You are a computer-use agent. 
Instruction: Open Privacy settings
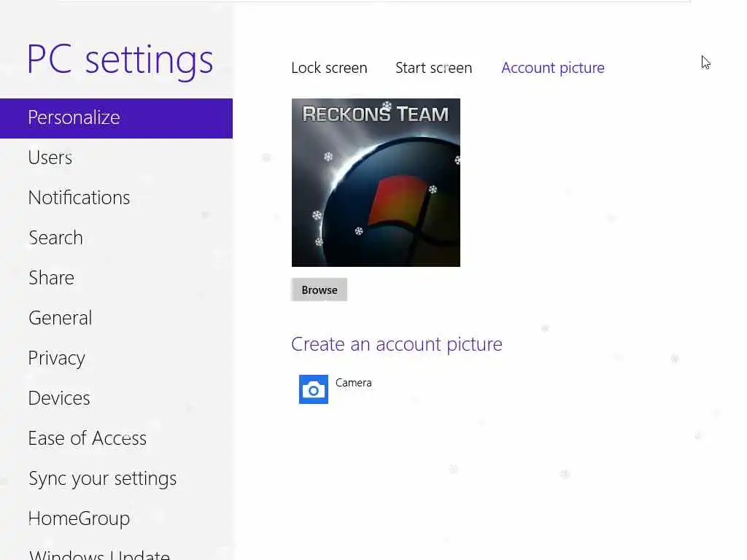pyautogui.click(x=57, y=359)
